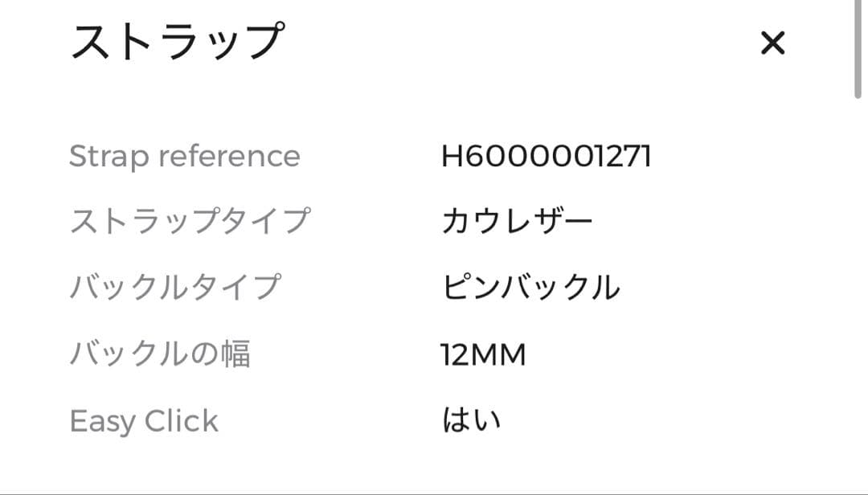Click the bottom divider bar of the panel

434,490
